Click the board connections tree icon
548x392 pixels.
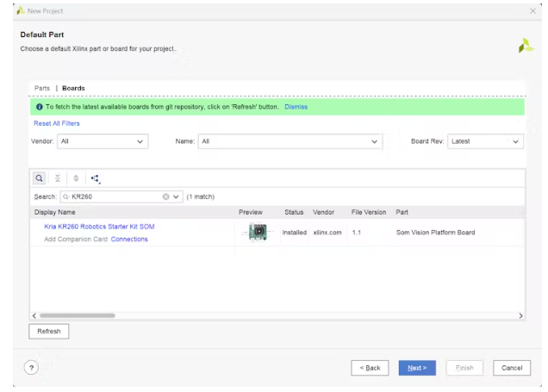tap(96, 178)
